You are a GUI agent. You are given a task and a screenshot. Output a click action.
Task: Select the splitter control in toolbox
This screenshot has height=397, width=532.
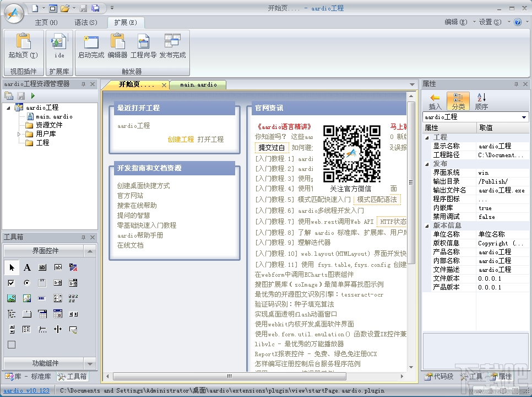click(58, 329)
